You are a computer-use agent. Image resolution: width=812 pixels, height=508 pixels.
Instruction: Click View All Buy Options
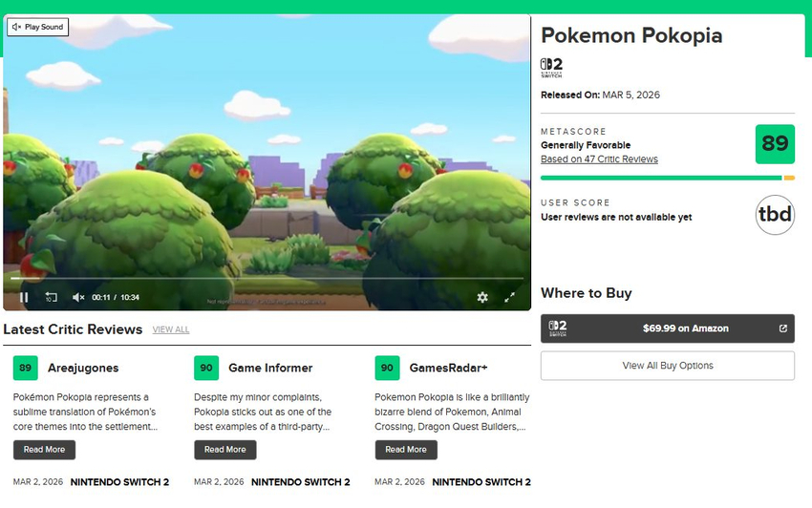[667, 366]
